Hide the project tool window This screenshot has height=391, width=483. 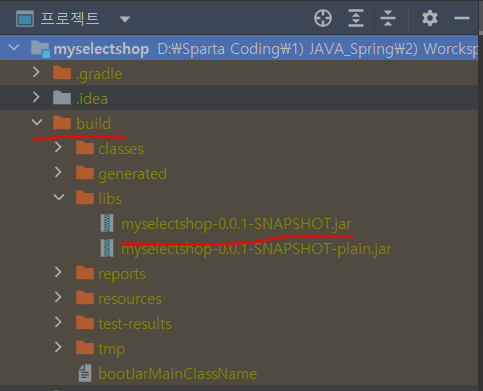click(x=462, y=18)
